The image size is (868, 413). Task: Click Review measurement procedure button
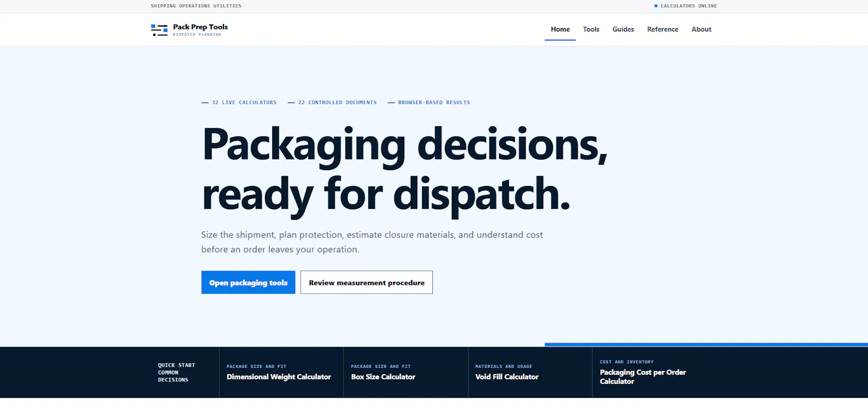pyautogui.click(x=367, y=282)
